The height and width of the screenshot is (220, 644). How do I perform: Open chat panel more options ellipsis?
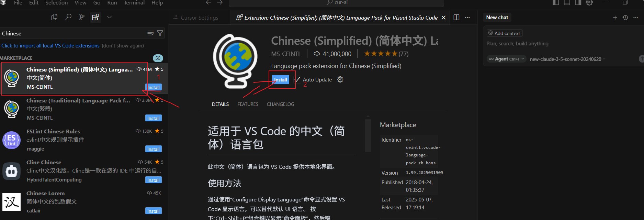636,18
